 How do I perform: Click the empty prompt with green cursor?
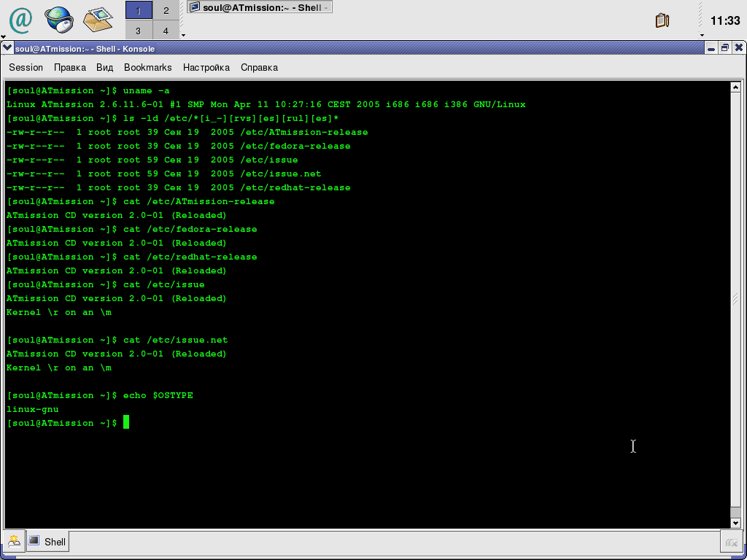click(68, 423)
